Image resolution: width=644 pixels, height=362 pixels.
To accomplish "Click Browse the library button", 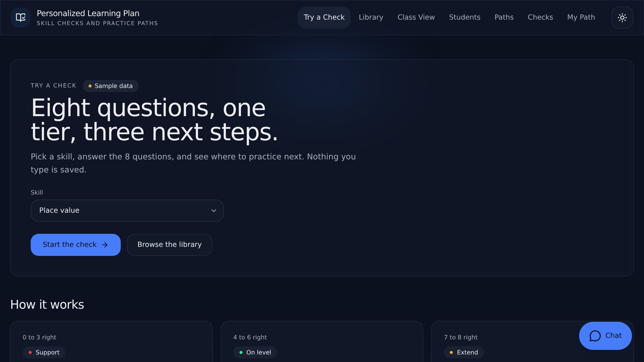I will click(169, 245).
